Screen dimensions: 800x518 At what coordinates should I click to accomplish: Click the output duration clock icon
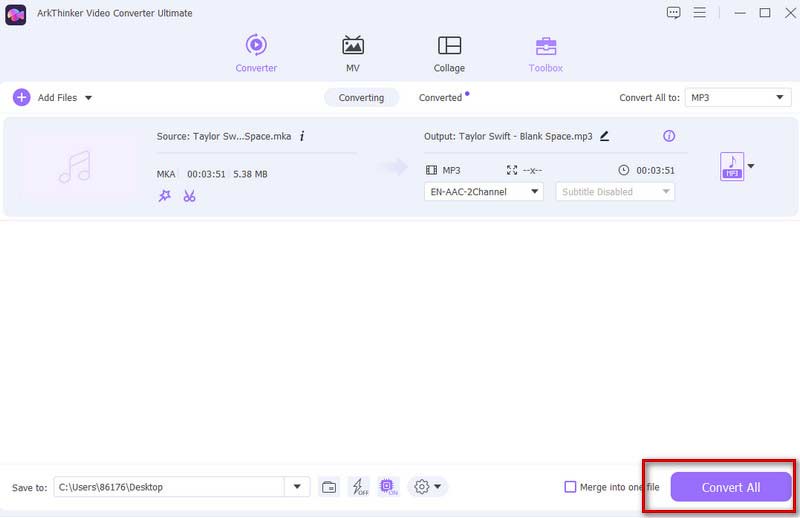pyautogui.click(x=623, y=170)
